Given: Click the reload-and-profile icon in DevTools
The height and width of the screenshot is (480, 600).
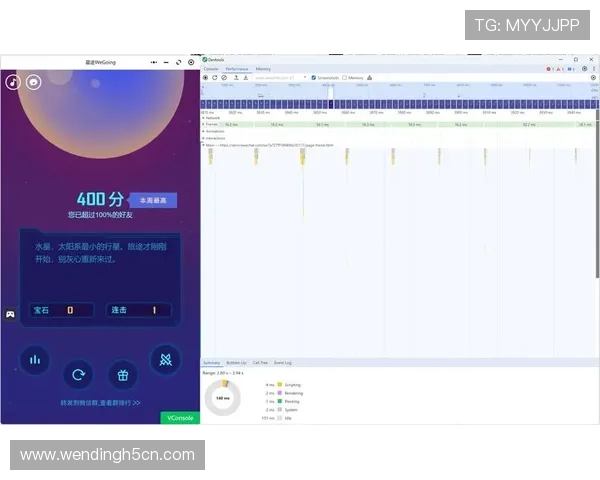Looking at the screenshot, I should pyautogui.click(x=214, y=77).
